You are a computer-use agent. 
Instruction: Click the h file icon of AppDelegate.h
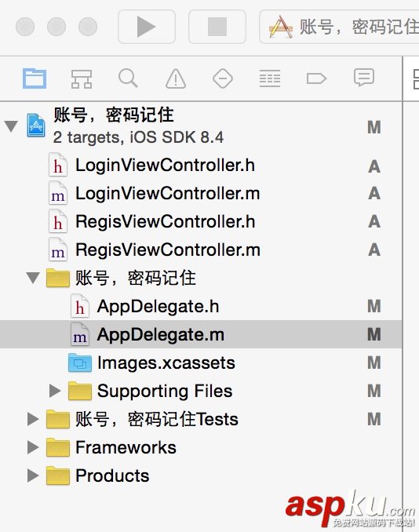click(80, 306)
